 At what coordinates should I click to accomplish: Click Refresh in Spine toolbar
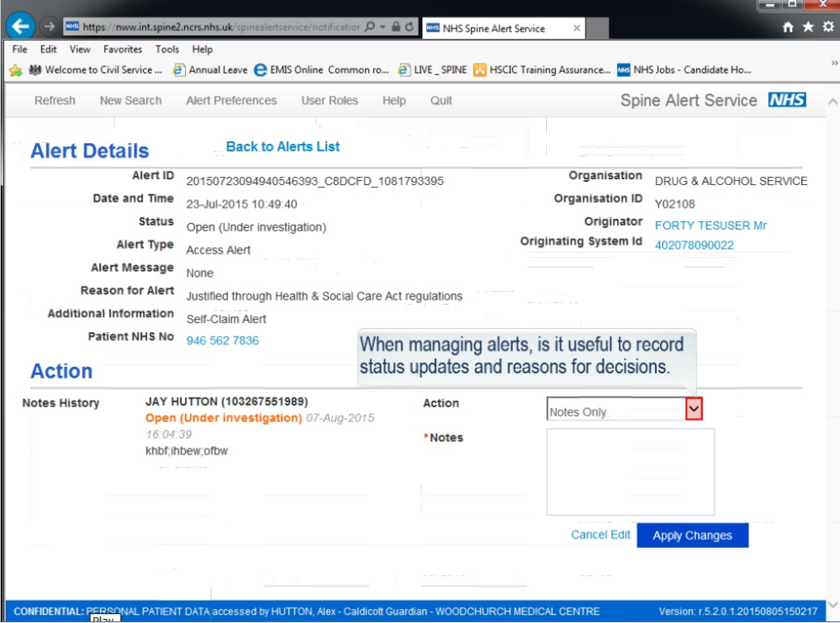pos(55,100)
